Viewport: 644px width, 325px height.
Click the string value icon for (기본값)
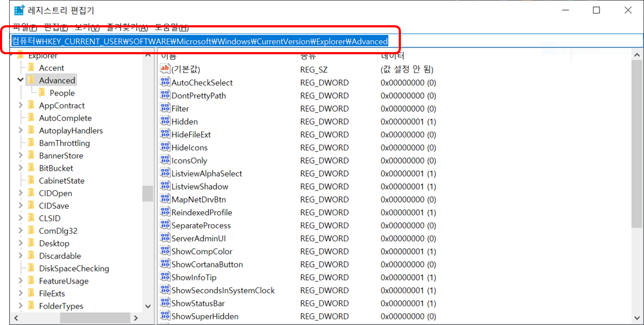point(165,69)
